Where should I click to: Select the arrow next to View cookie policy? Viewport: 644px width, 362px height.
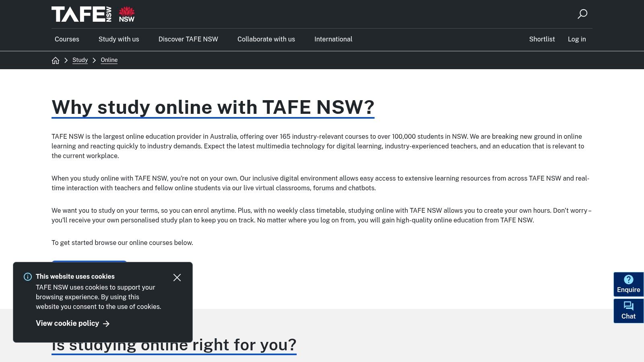pos(107,323)
